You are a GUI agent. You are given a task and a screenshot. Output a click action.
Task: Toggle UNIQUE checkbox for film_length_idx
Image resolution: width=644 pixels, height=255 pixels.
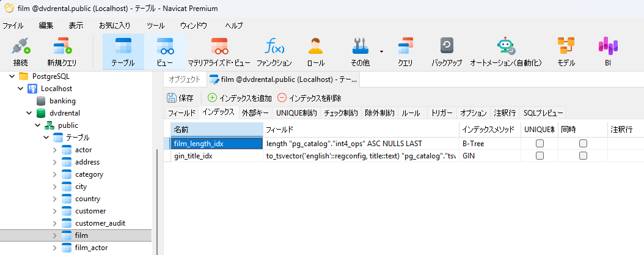[540, 144]
